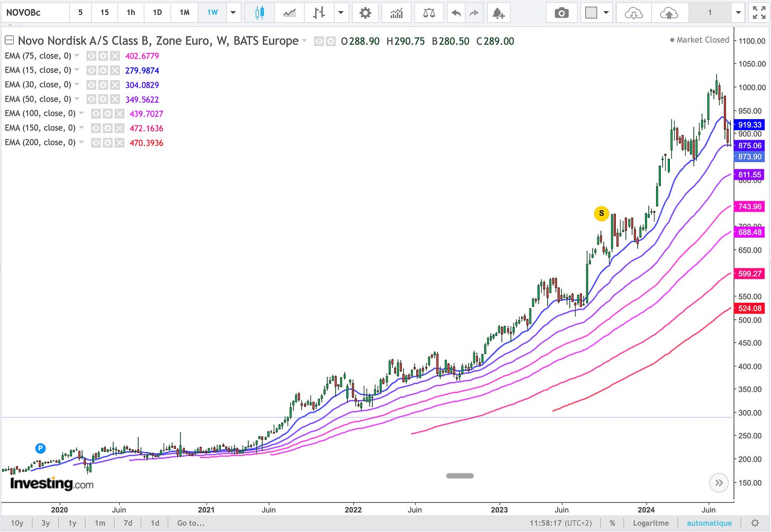Open the indicators menu icon

click(397, 13)
